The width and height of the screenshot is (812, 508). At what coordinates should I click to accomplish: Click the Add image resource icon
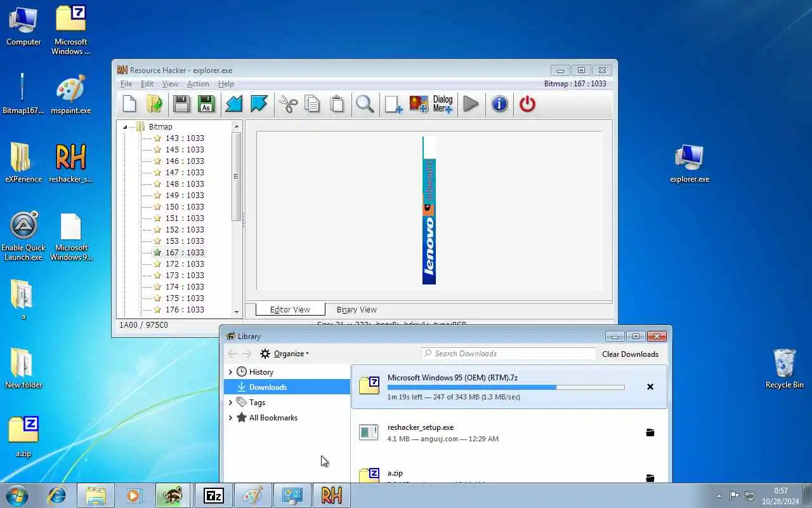point(418,104)
